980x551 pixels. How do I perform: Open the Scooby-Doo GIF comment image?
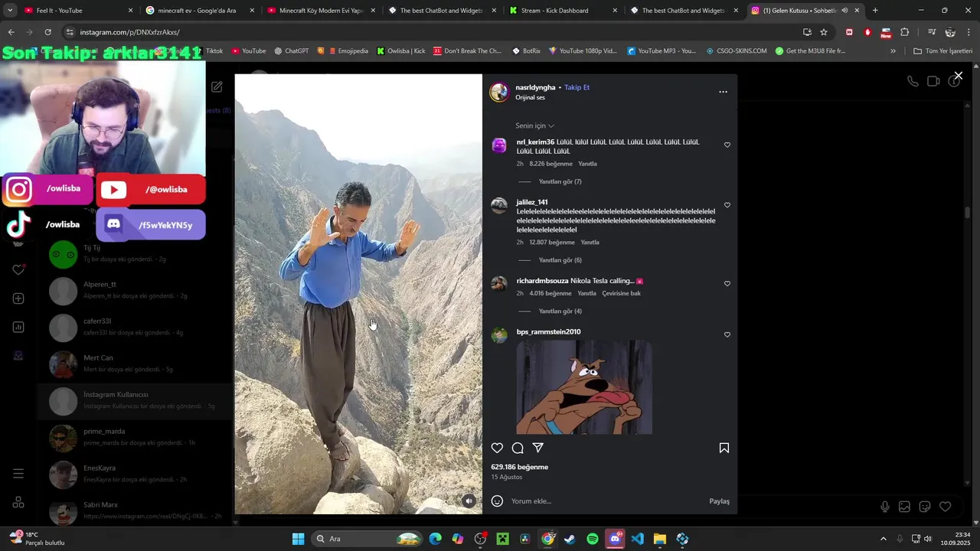point(584,387)
